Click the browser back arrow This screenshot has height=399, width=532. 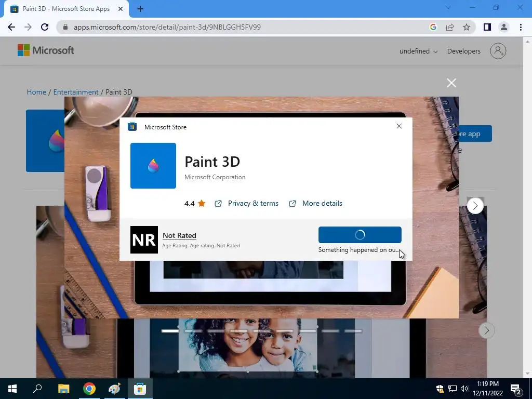coord(11,27)
